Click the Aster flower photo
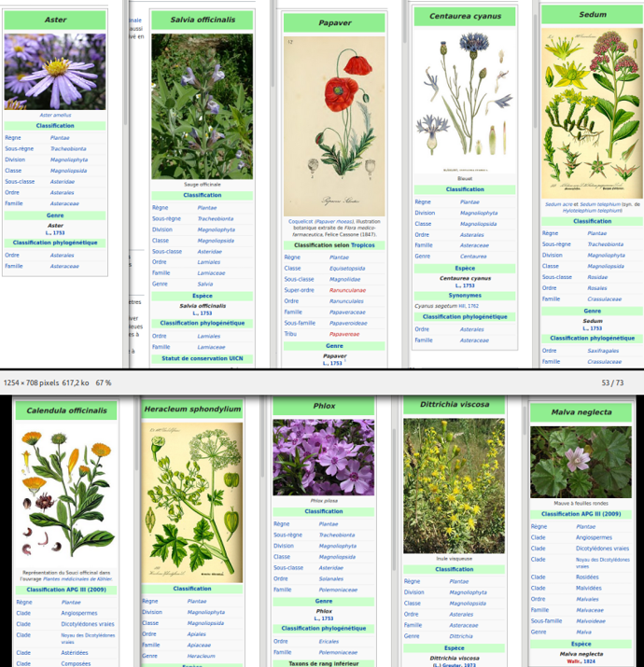Screen dimensions: 644x667 pos(55,71)
